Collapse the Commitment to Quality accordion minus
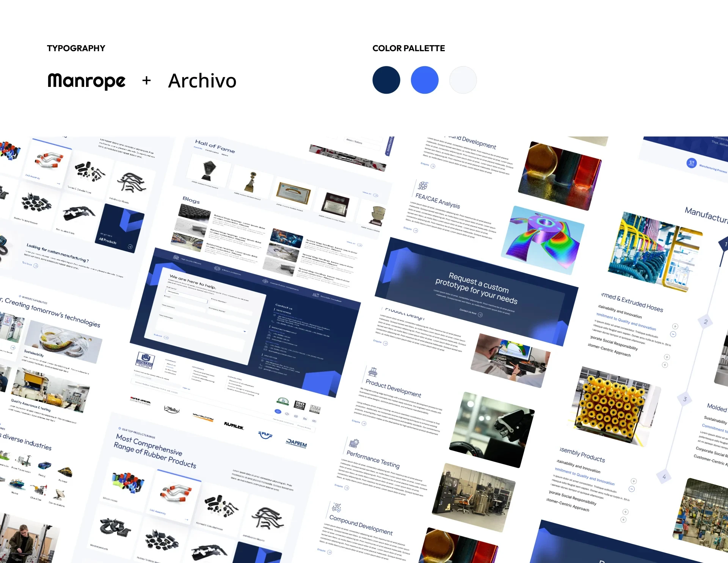The image size is (728, 563). click(673, 334)
